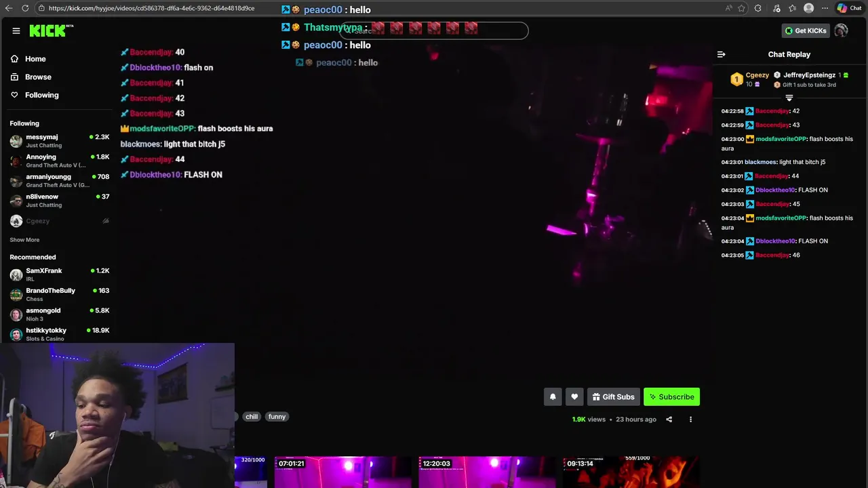Open video thumbnail with duration 07:01:21
This screenshot has height=488, width=868.
click(x=342, y=472)
